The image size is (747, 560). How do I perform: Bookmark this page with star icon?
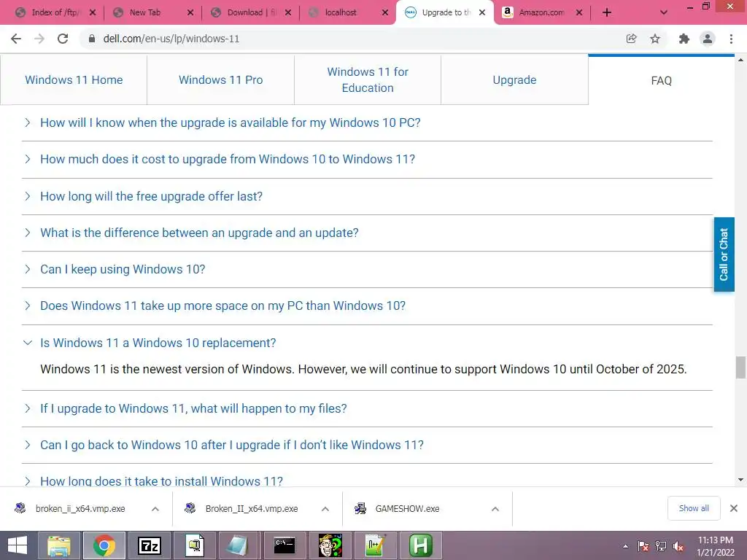pyautogui.click(x=655, y=39)
